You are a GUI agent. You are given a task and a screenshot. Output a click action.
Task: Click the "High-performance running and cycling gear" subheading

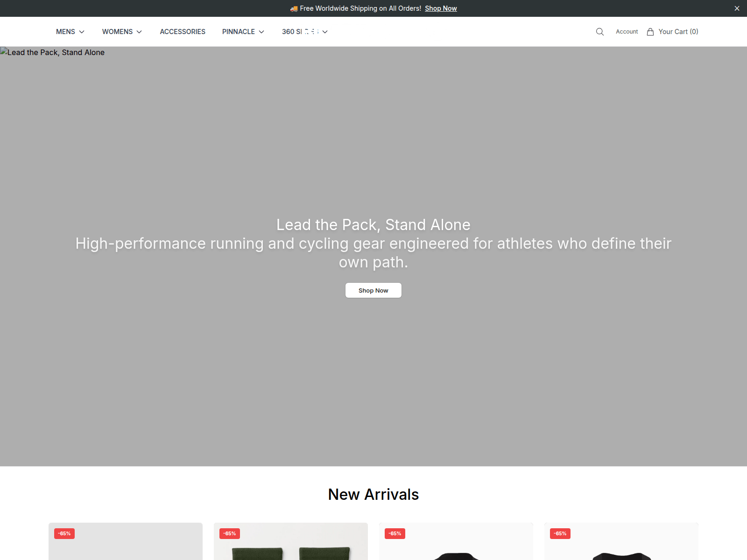[x=373, y=252]
